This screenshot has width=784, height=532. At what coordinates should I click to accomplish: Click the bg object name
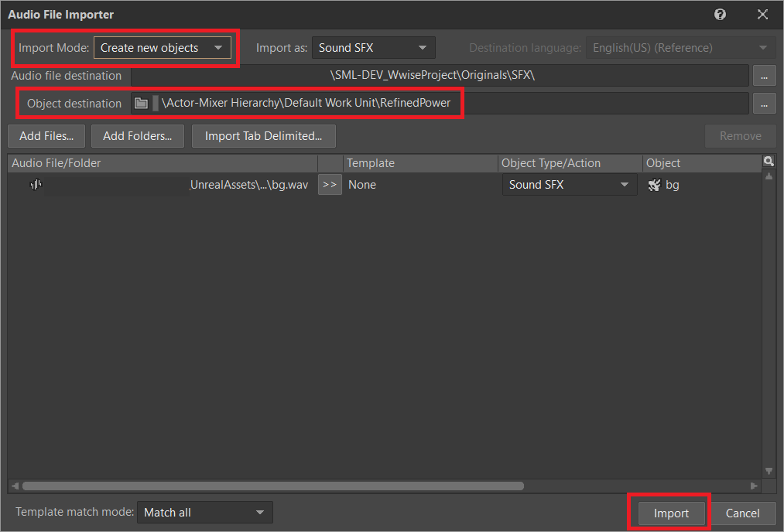tap(672, 186)
